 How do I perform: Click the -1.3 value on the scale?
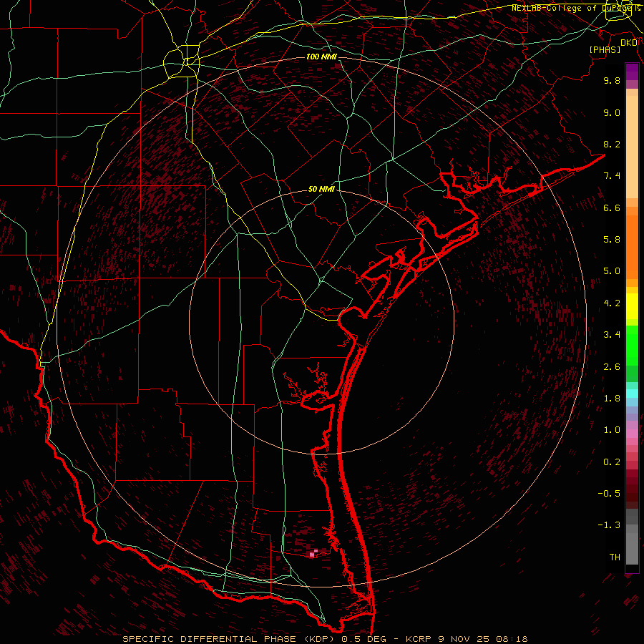pyautogui.click(x=609, y=525)
